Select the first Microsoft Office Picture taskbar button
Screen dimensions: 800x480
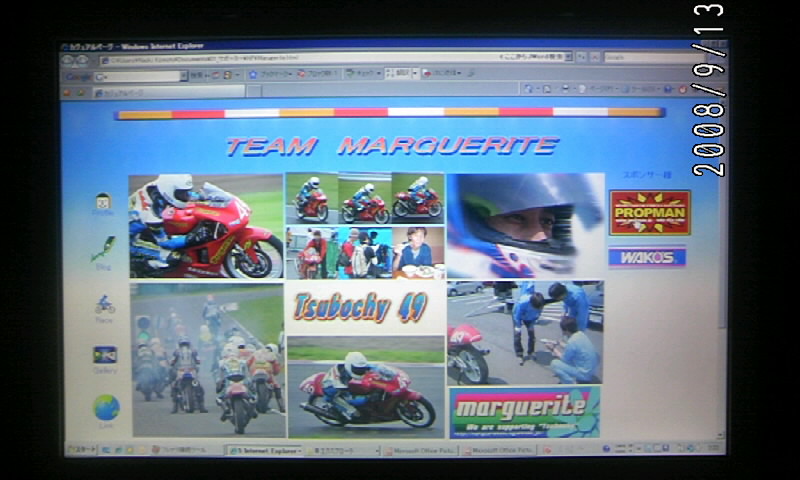pos(420,450)
